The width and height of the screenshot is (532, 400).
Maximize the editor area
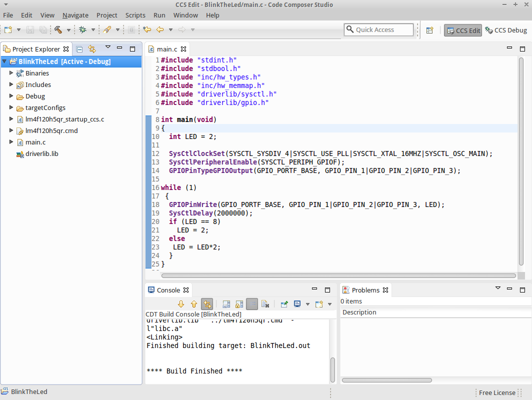pyautogui.click(x=522, y=49)
